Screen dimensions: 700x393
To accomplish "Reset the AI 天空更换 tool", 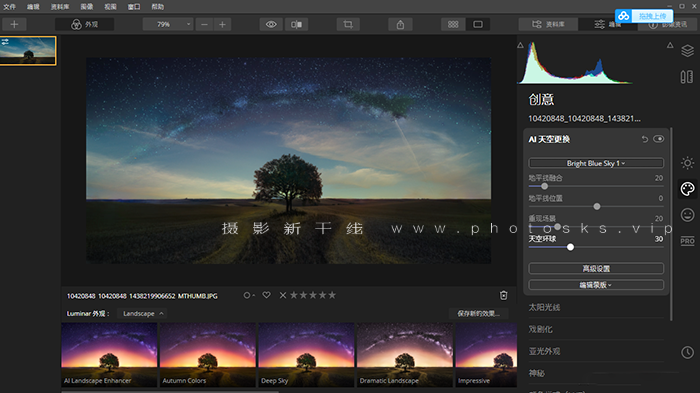I will pos(645,139).
